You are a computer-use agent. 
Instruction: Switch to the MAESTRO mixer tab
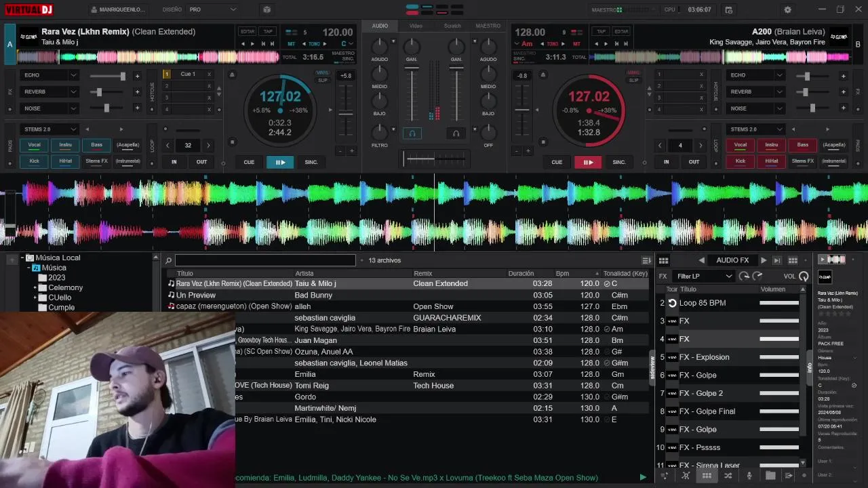(488, 26)
